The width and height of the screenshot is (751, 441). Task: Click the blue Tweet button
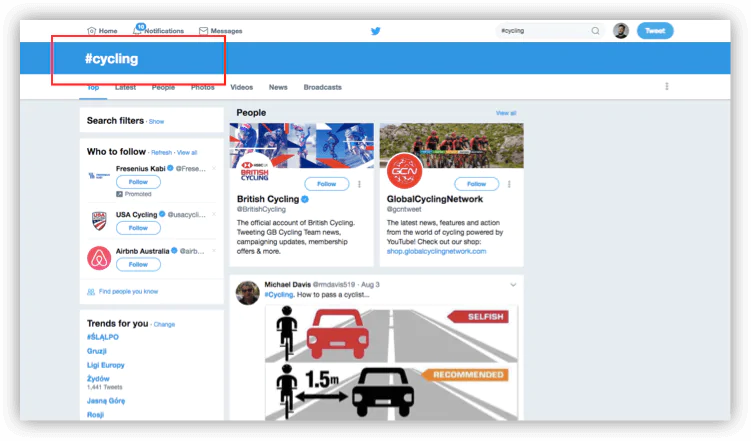655,31
